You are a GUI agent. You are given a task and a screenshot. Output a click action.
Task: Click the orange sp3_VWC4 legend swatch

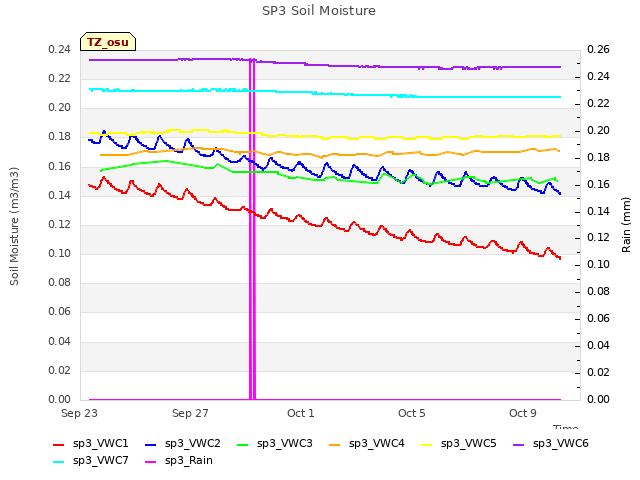point(335,445)
